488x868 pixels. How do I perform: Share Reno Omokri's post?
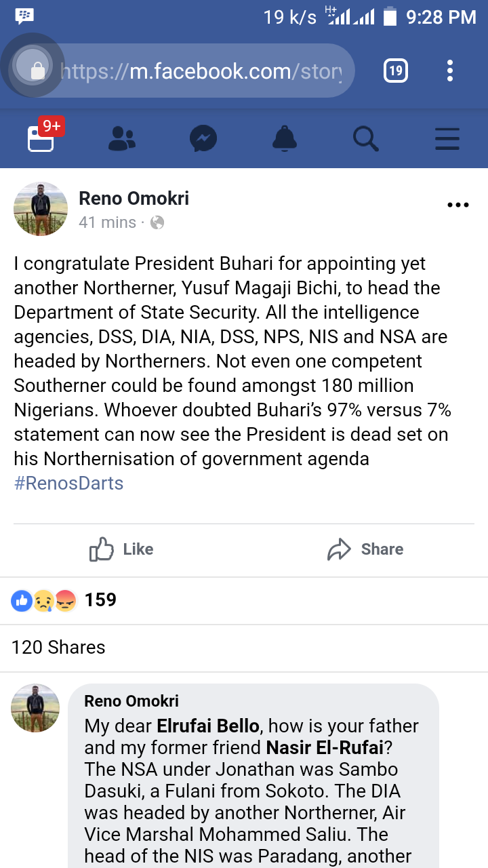(x=366, y=549)
